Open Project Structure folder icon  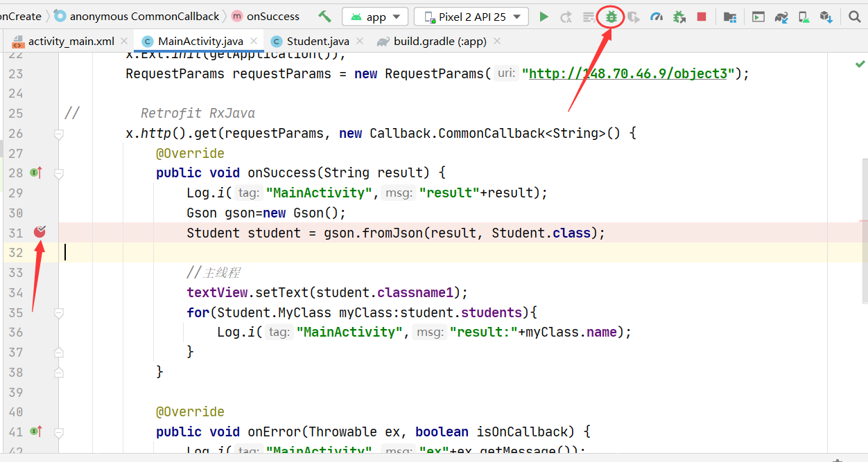[729, 17]
